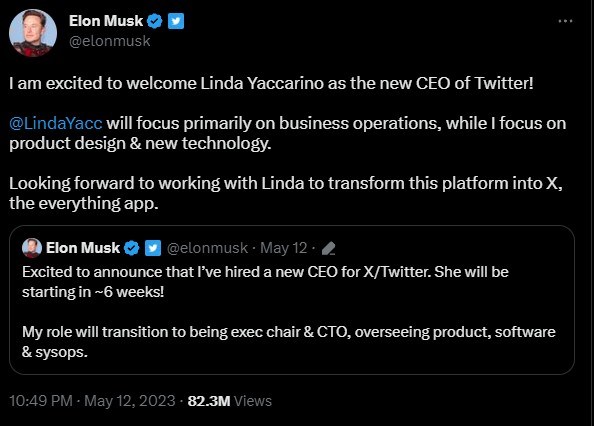Viewport: 594px width, 426px height.
Task: Open the three-dot more options menu
Action: click(x=565, y=21)
